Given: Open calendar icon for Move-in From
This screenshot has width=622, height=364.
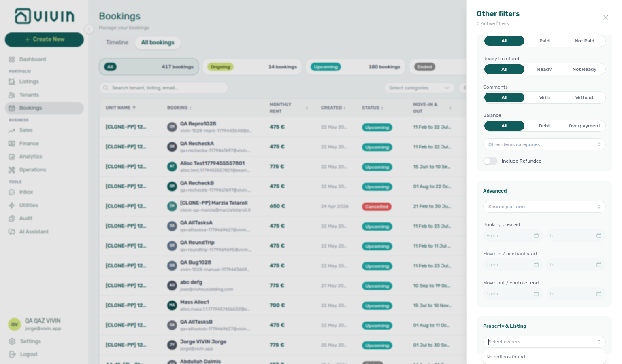Looking at the screenshot, I should [536, 265].
